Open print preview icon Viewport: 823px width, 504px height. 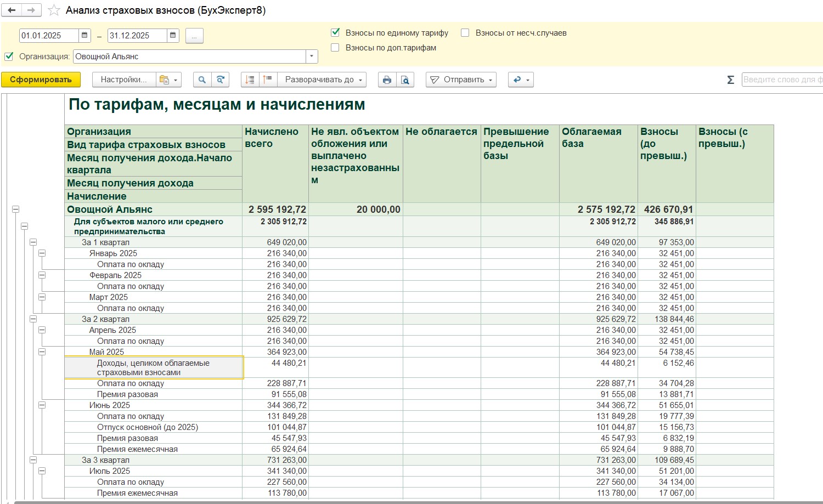click(405, 80)
